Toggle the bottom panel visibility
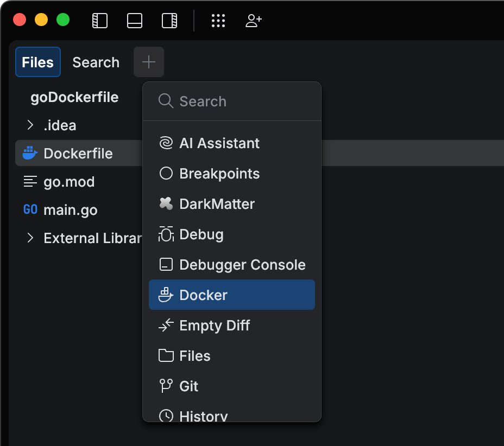Image resolution: width=504 pixels, height=446 pixels. [134, 20]
